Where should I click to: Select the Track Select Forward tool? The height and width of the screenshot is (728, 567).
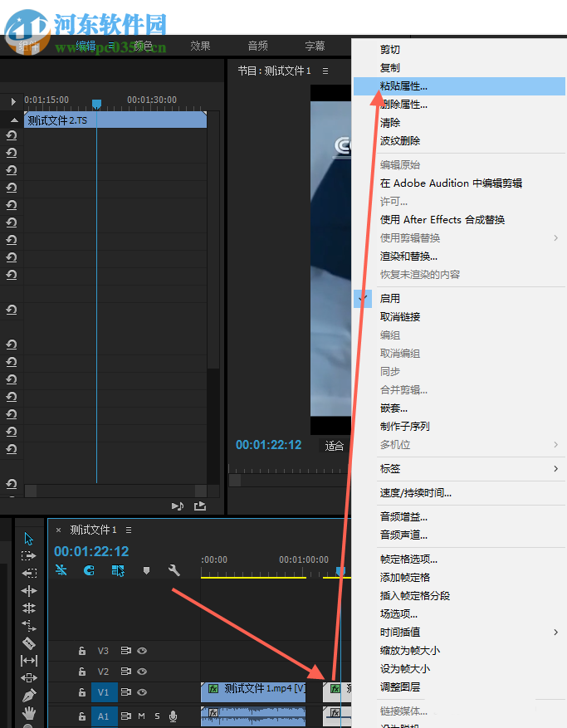click(x=29, y=555)
